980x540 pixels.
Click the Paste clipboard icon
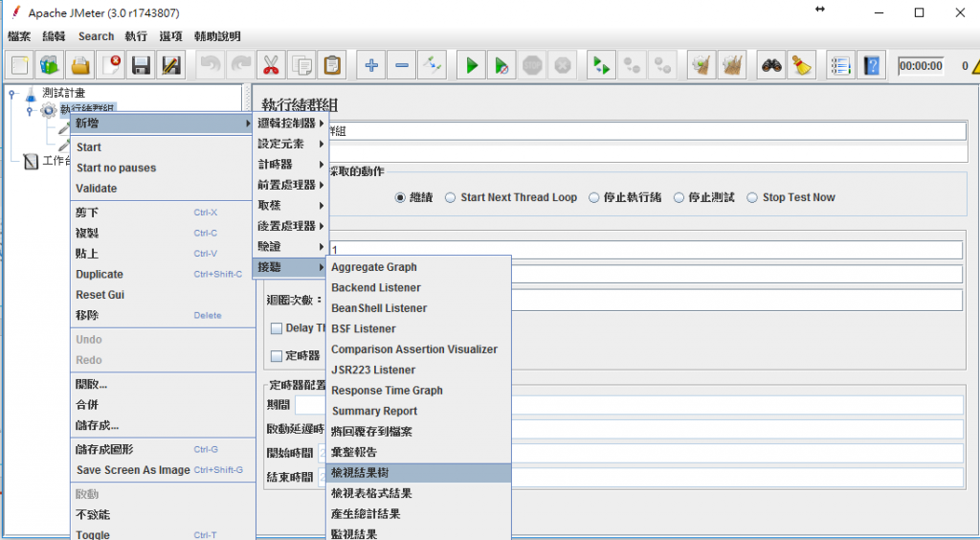pyautogui.click(x=332, y=65)
